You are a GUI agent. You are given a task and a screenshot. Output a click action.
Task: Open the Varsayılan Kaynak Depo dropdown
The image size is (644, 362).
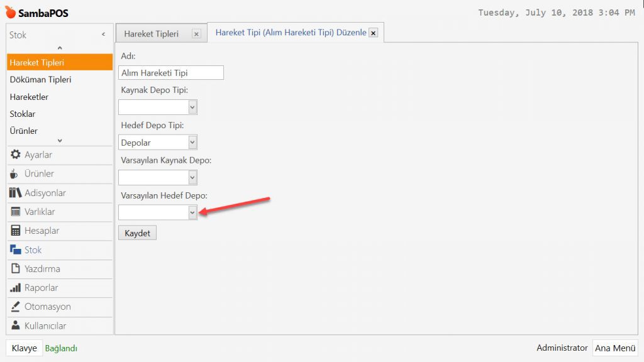192,178
